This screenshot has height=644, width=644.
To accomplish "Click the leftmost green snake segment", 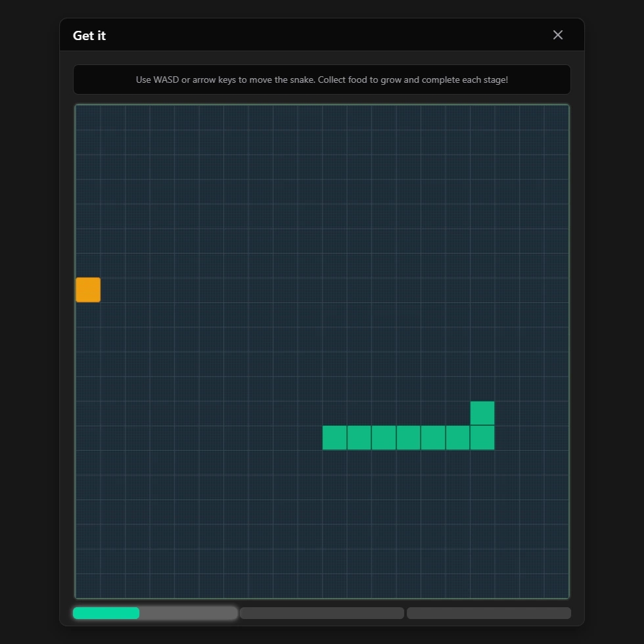I will click(334, 438).
